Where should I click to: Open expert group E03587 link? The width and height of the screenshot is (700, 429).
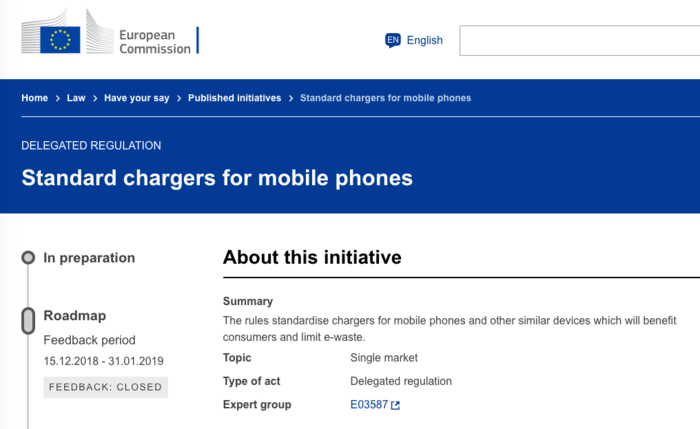pyautogui.click(x=368, y=405)
